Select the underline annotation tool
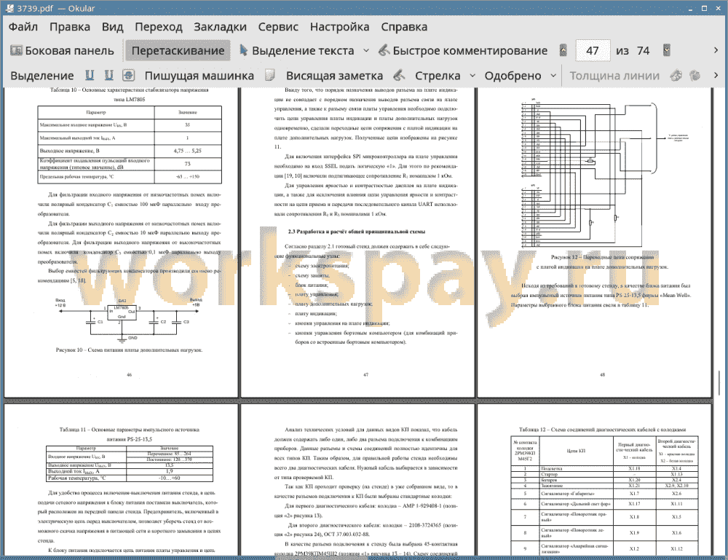The height and width of the screenshot is (560, 728). (90, 75)
